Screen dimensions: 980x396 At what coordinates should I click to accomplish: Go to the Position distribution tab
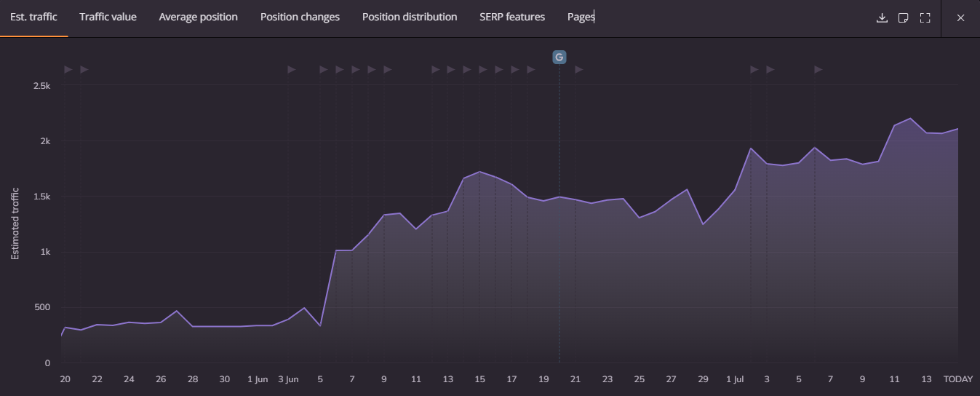410,17
